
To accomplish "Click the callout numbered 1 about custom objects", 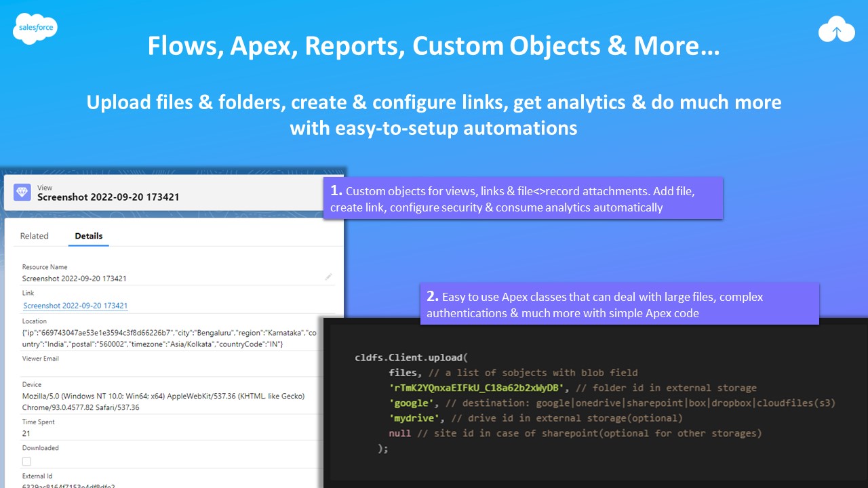I will tap(522, 199).
